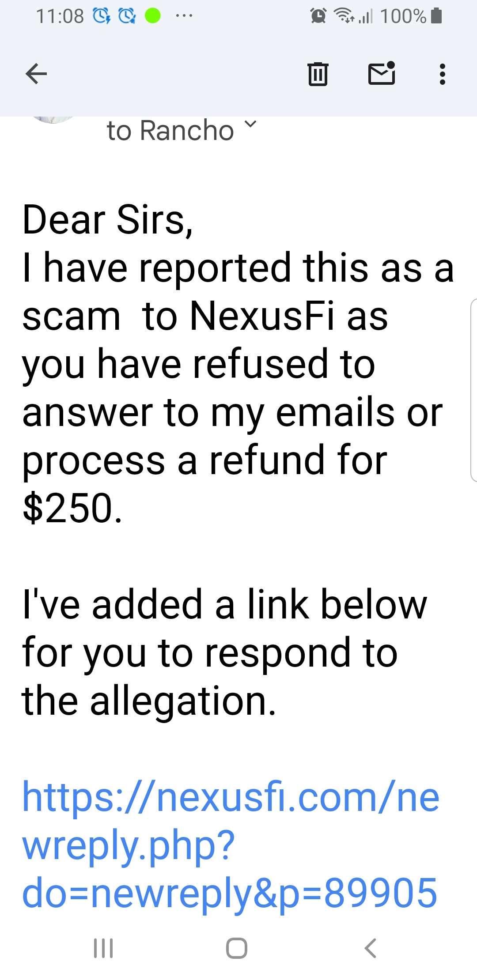Open the Samsung edge panel handle
This screenshot has height=980, width=477.
pos(473,390)
